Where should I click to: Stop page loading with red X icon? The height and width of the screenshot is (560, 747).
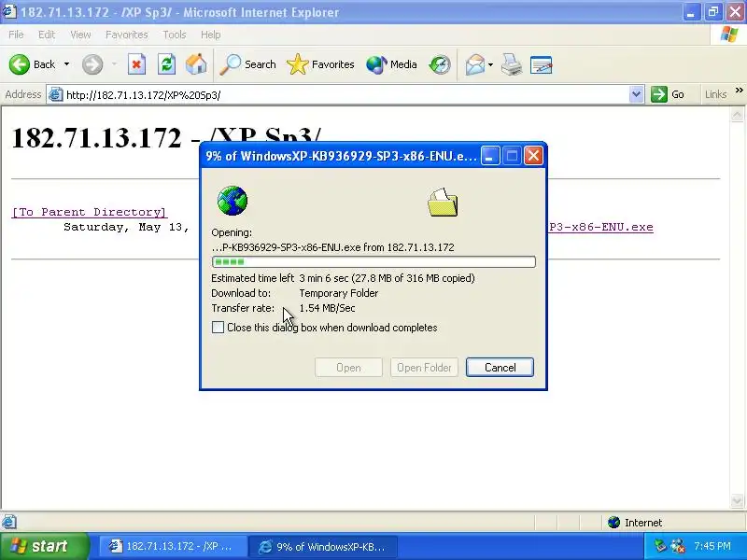pos(136,64)
